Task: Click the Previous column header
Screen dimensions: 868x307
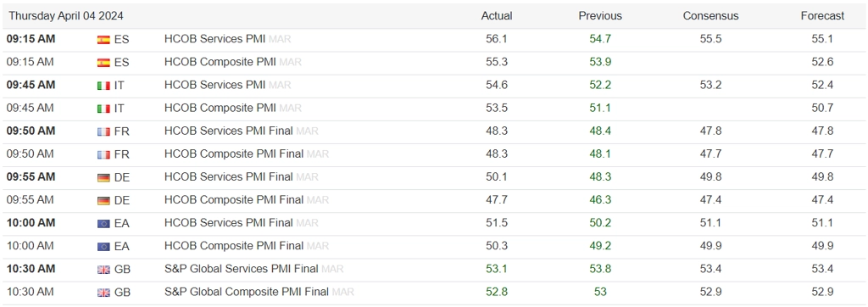Action: [x=600, y=16]
